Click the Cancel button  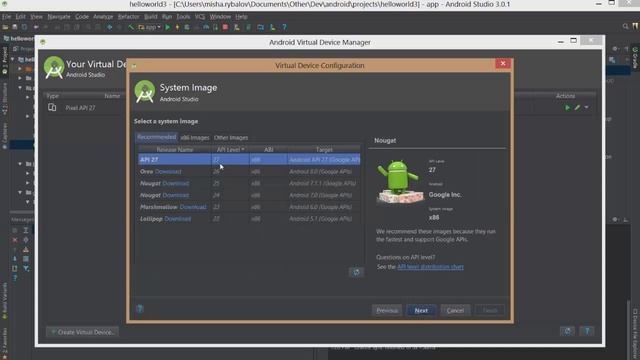455,310
